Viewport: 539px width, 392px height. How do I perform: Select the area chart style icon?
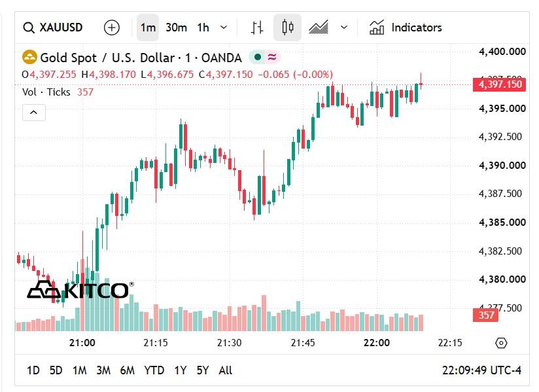[x=319, y=27]
